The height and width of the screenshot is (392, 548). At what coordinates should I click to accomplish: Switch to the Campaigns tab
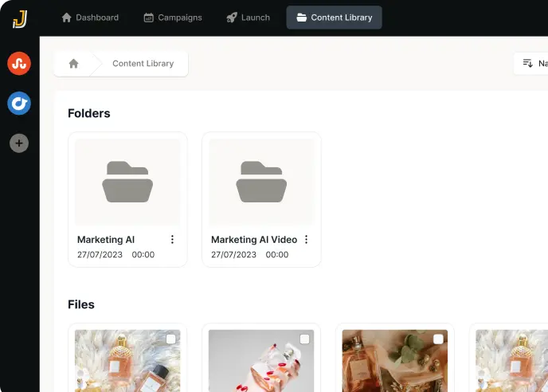[173, 18]
